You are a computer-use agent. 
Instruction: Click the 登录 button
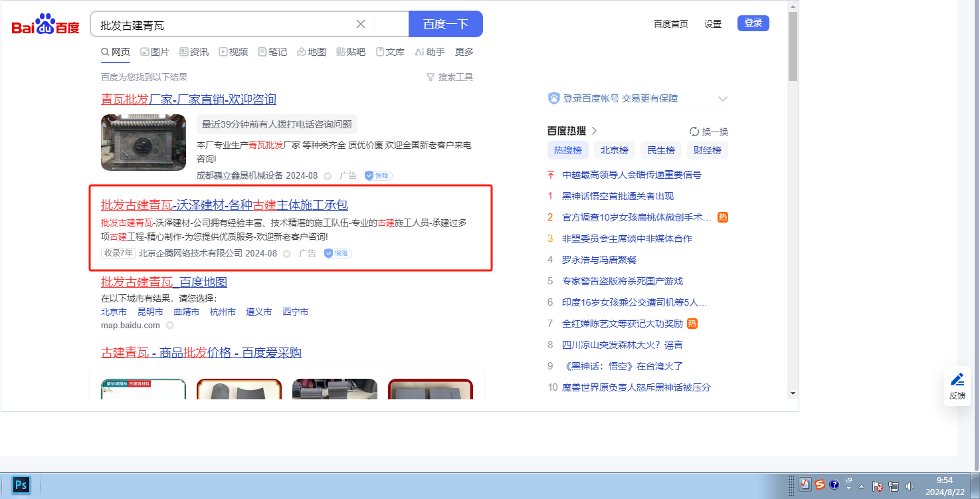753,23
